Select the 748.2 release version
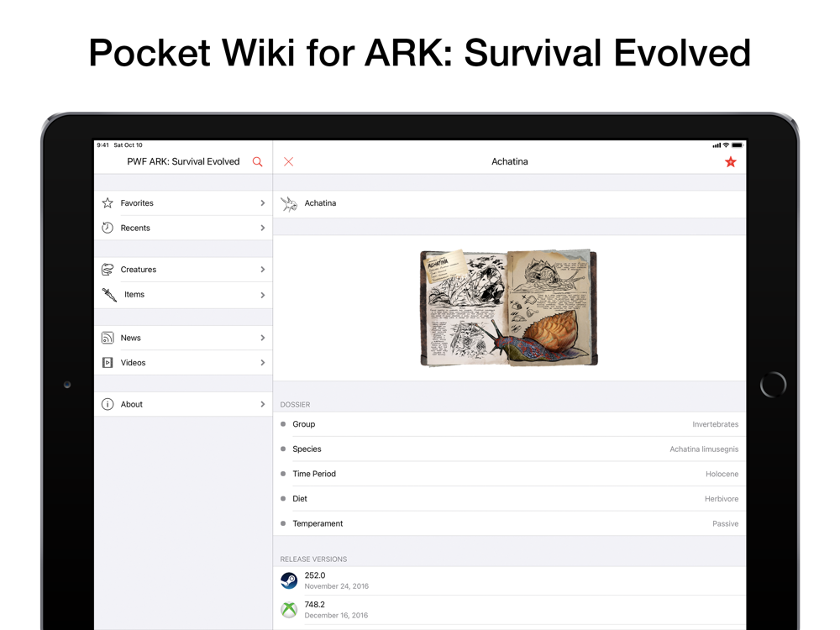This screenshot has width=840, height=630. tap(510, 610)
